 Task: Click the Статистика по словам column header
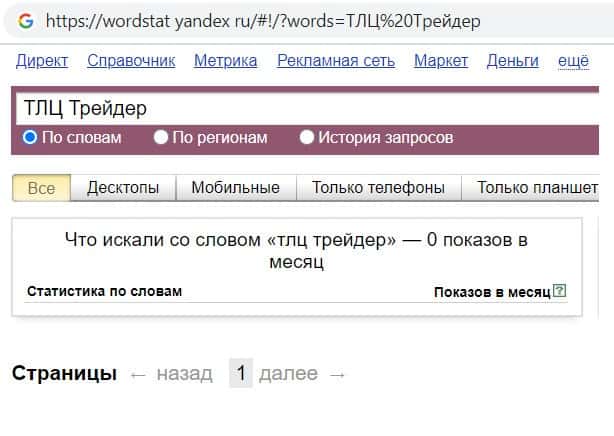[x=105, y=291]
